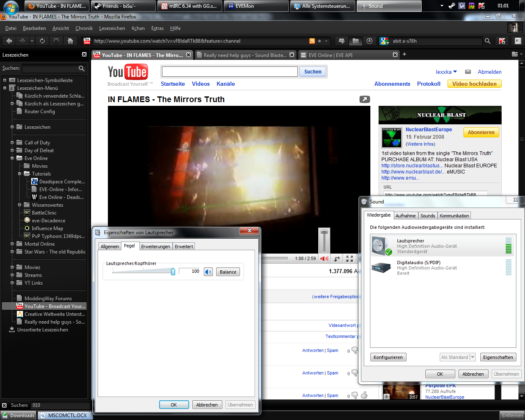Mute the YouTube player with the red speaker icon
Viewport: 525px width, 420px height.
point(324,258)
